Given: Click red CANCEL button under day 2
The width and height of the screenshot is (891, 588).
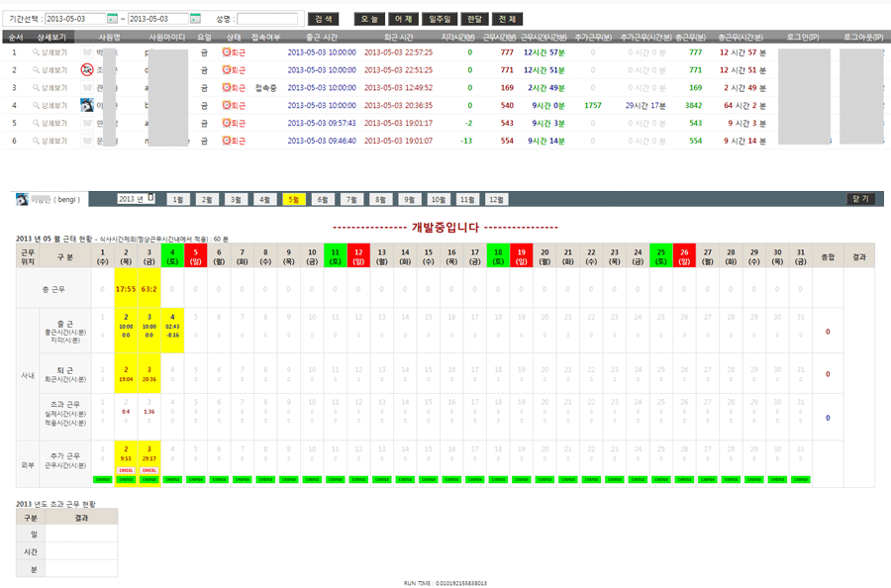Looking at the screenshot, I should 126,470.
